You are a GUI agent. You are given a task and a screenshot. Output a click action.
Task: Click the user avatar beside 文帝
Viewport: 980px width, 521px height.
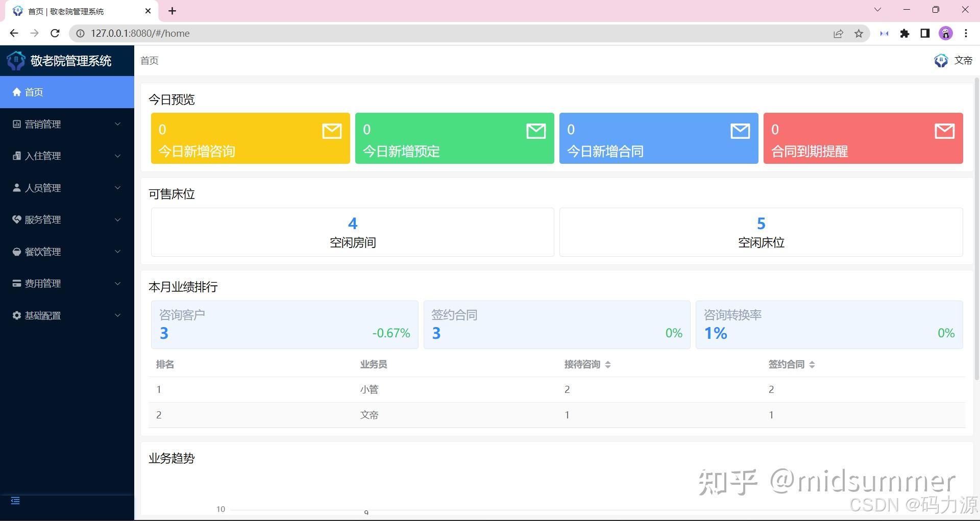tap(941, 60)
